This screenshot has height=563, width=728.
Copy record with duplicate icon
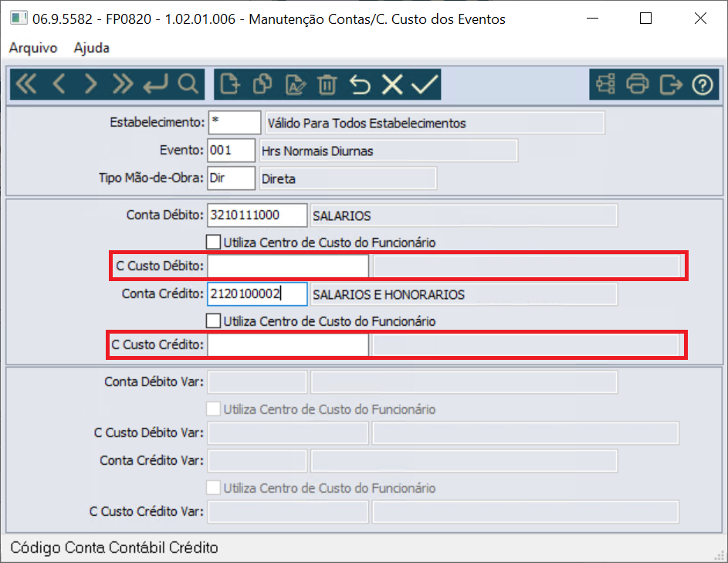(x=262, y=84)
